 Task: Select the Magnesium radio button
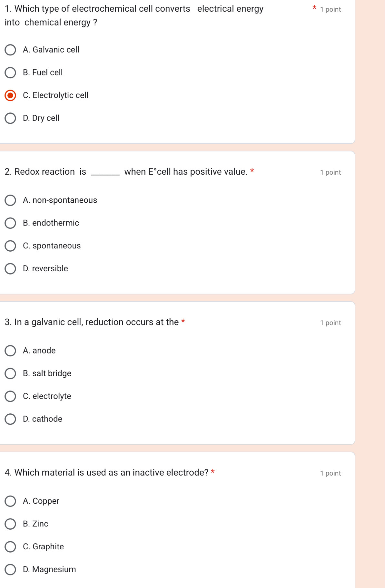[10, 570]
